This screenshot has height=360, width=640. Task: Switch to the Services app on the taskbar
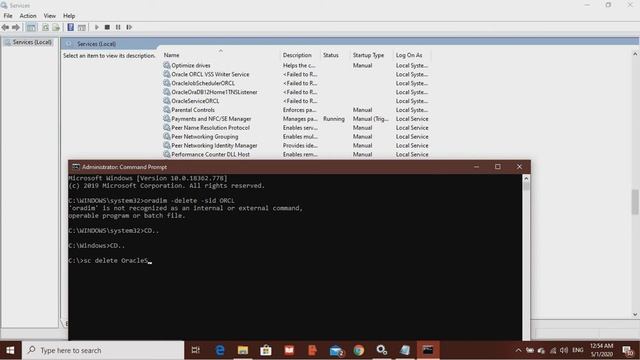[x=382, y=350]
